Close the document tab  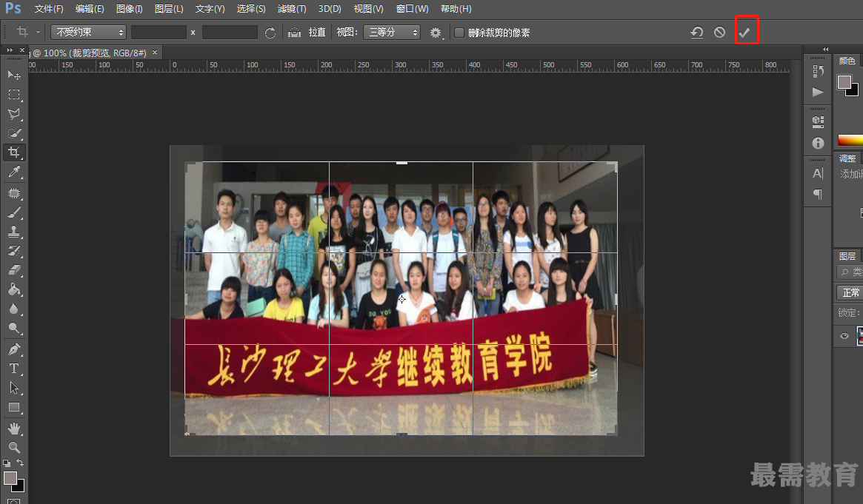155,53
